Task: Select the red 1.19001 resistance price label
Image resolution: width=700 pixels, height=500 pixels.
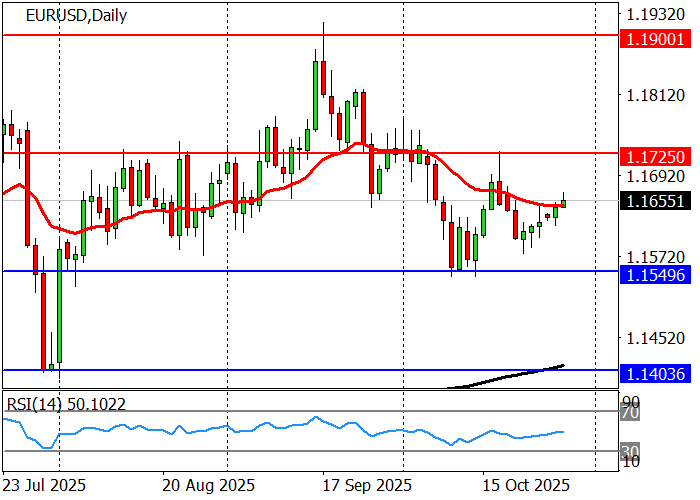Action: [x=655, y=39]
